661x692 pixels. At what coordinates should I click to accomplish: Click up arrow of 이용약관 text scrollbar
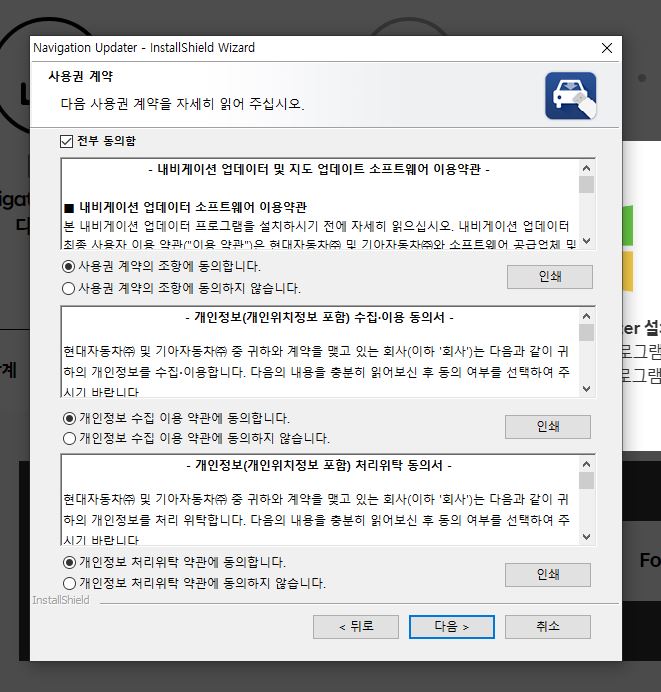(586, 168)
